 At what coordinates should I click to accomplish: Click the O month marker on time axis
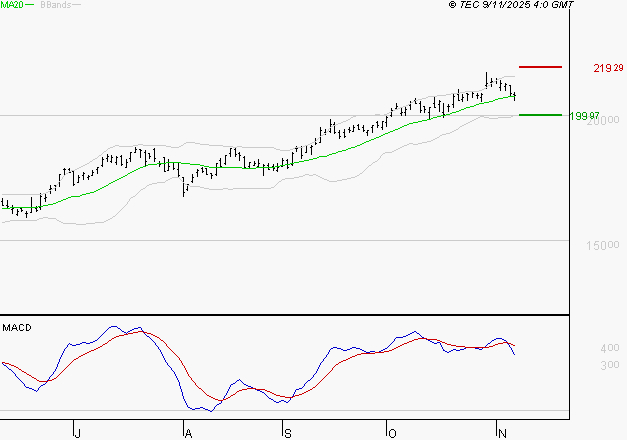click(392, 433)
